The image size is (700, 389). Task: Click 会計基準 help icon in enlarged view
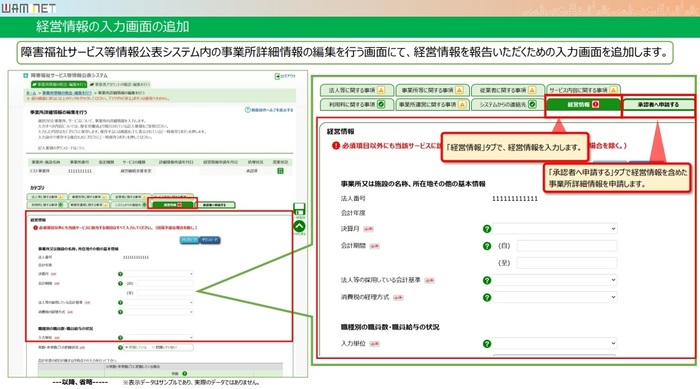tap(487, 280)
